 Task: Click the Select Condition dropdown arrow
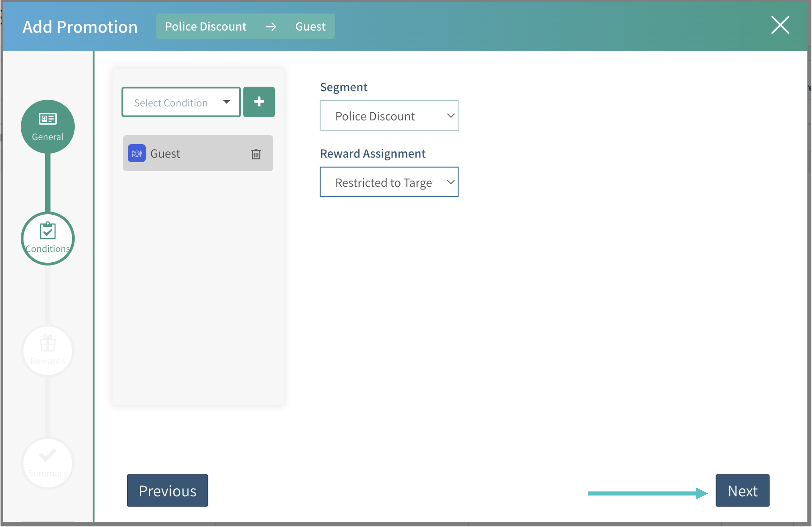tap(227, 102)
